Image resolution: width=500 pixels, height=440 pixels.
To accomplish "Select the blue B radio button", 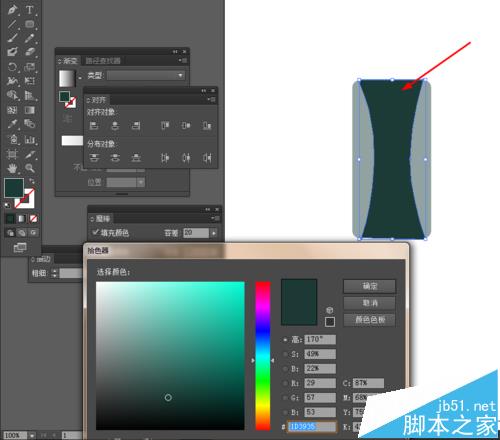I will click(x=285, y=412).
